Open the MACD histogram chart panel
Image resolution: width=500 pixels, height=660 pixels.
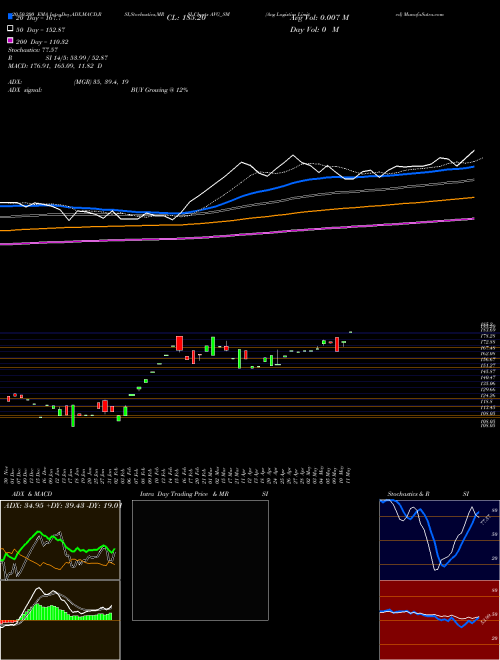point(60,620)
